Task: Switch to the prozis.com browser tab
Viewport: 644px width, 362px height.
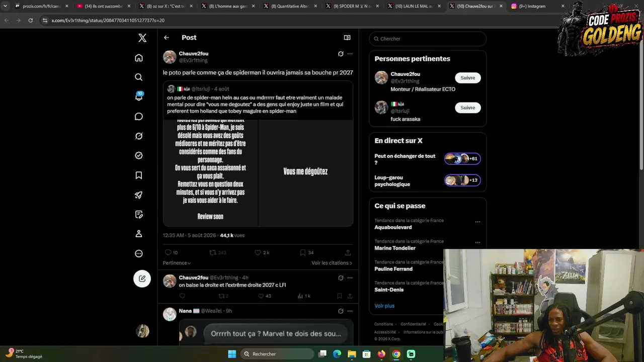Action: pos(41,6)
